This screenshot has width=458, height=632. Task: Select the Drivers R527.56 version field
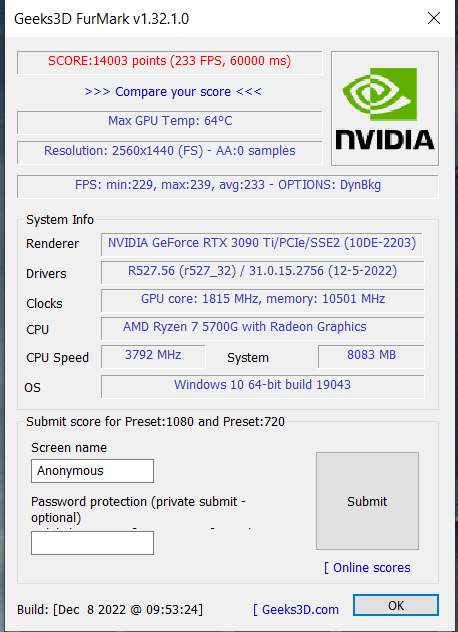point(262,272)
